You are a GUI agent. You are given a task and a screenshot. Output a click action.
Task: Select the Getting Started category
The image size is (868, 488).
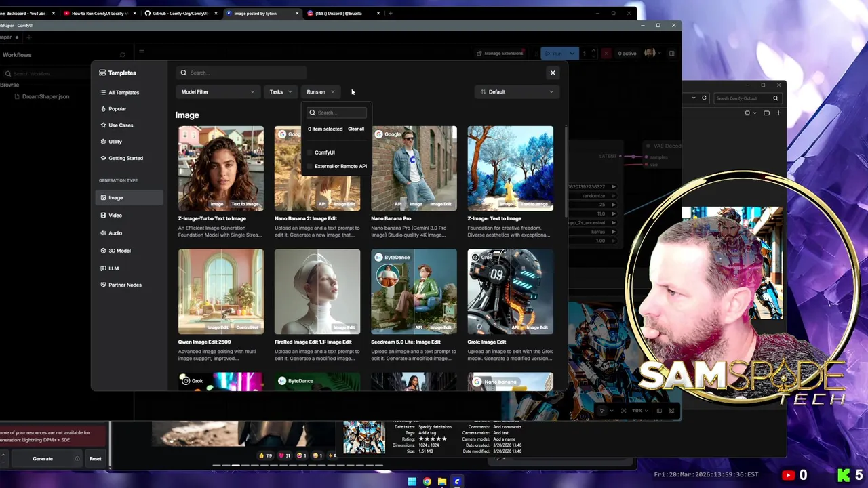(130, 158)
